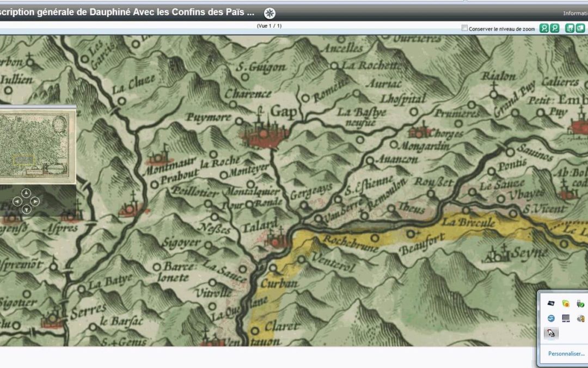The width and height of the screenshot is (588, 368).
Task: Click the rightmost green toolbar icon
Action: (580, 28)
